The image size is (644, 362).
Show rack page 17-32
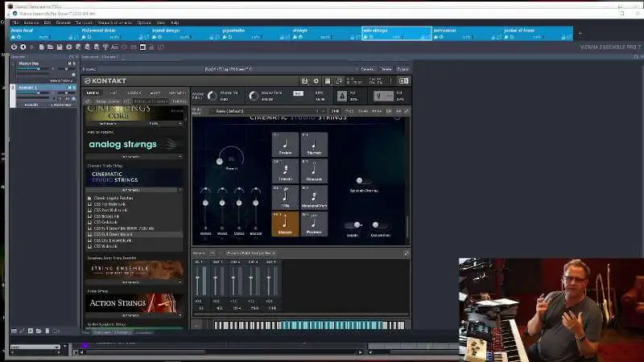[x=349, y=111]
